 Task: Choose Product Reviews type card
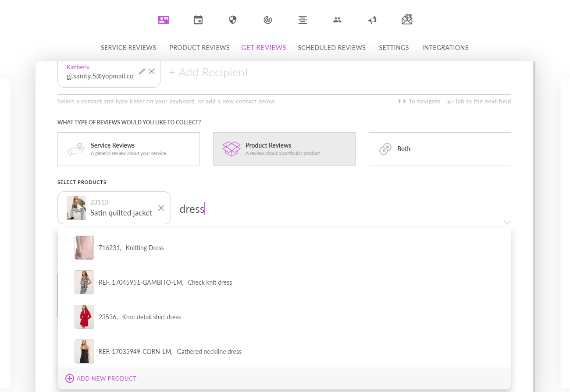click(284, 149)
